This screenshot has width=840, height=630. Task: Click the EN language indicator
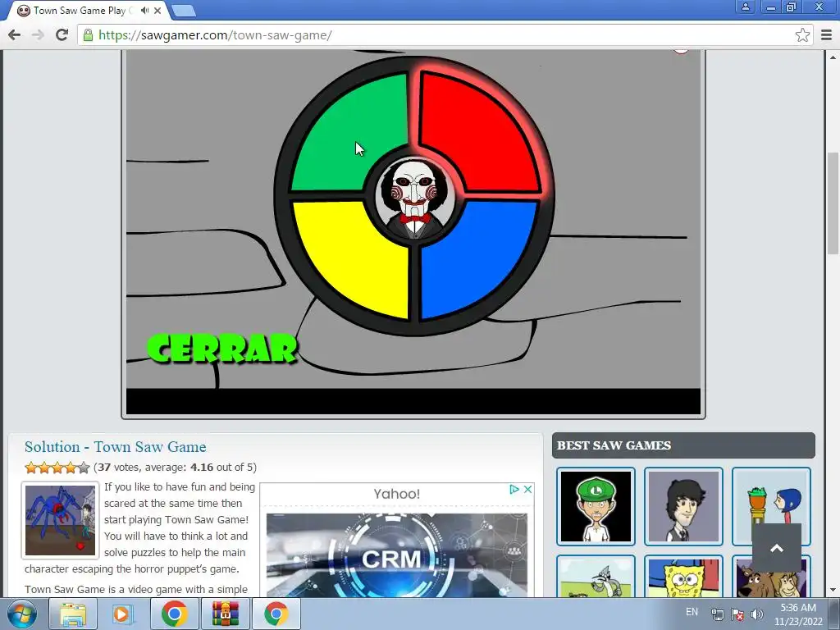pos(692,612)
